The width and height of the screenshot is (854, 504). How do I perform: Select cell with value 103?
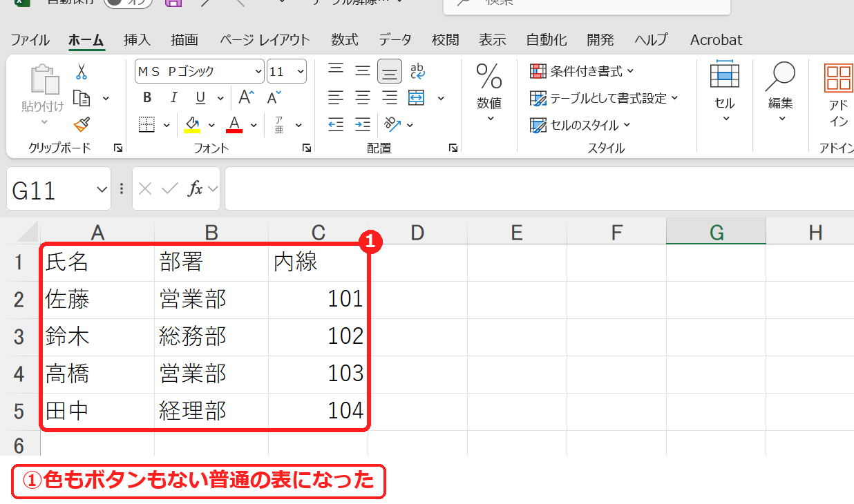coord(318,374)
